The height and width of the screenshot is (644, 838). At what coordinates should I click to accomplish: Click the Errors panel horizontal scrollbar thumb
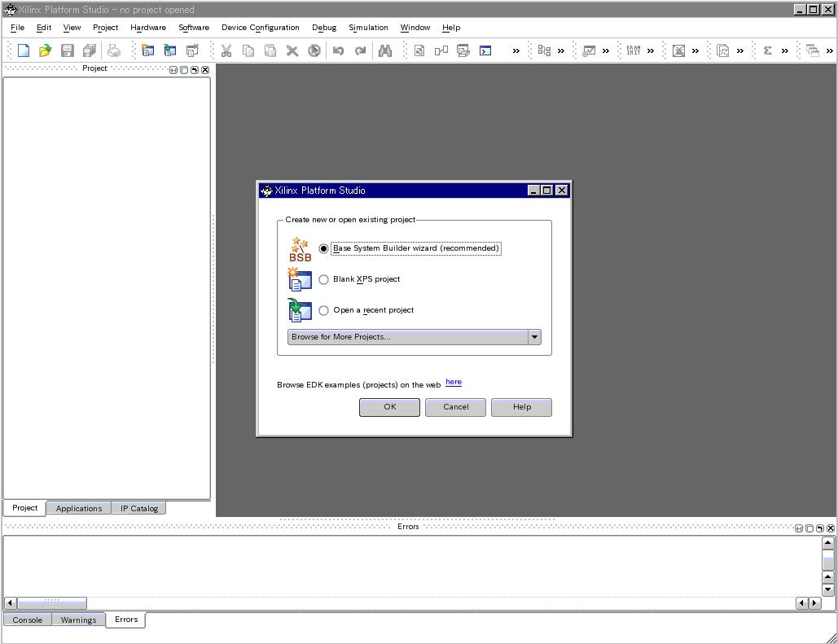[x=52, y=603]
